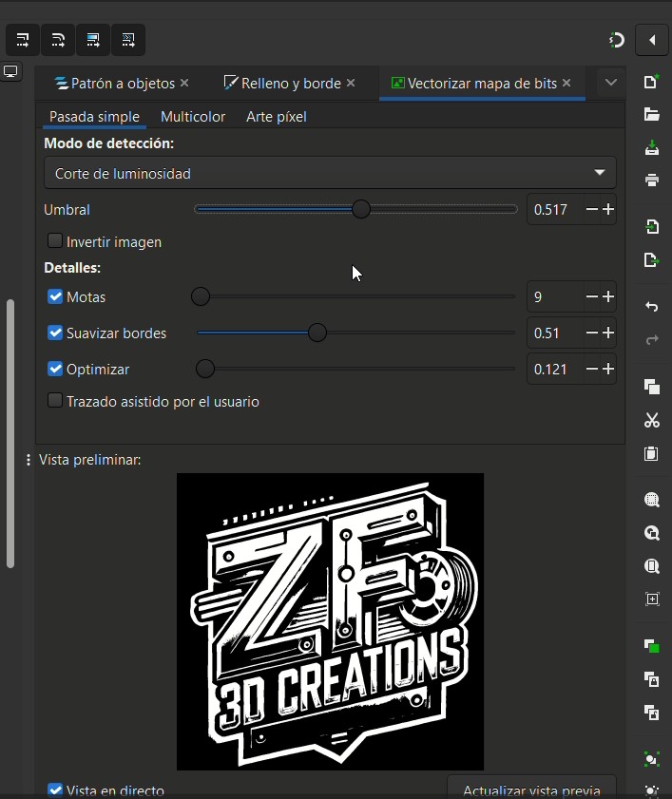Click the Actualizar vista previa button
The width and height of the screenshot is (672, 799).
531,789
